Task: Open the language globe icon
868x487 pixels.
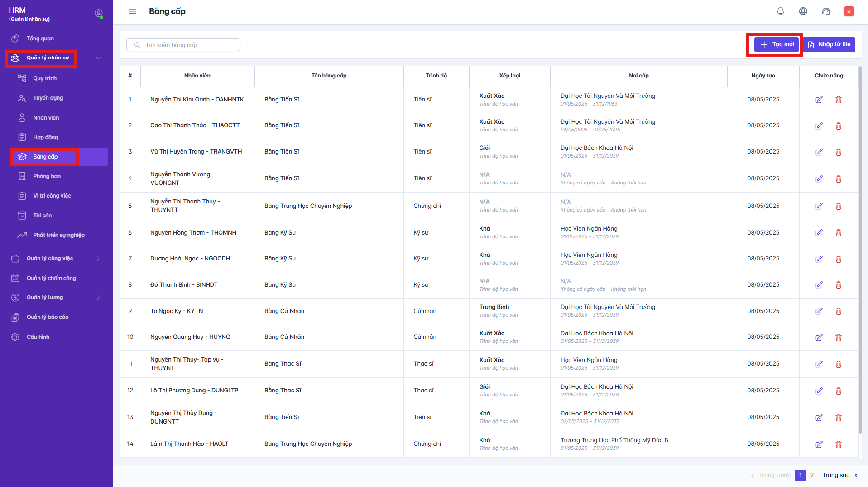Action: tap(803, 11)
